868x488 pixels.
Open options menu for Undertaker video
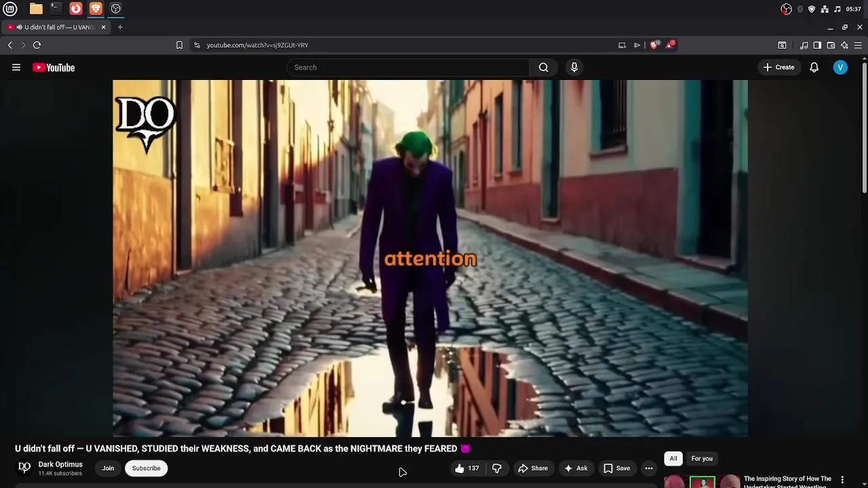coord(842,480)
